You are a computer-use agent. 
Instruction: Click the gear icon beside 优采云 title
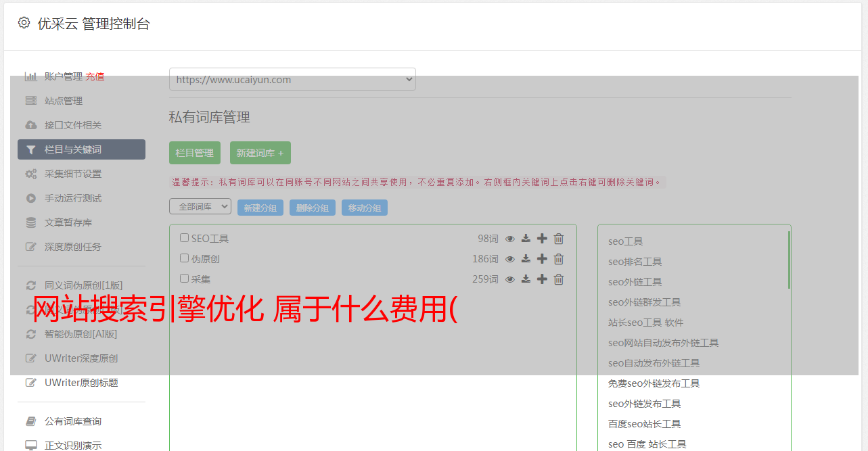point(24,23)
